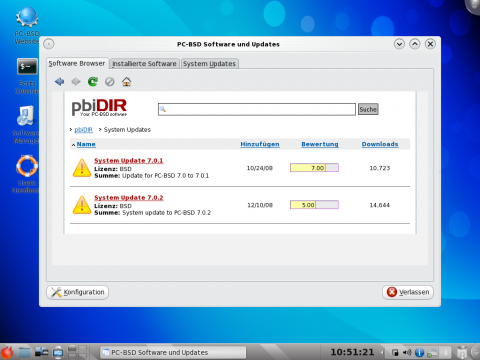
Task: Click 'Update for PC-BSD 7.0 to 7.0.1' summary
Action: tap(165, 176)
